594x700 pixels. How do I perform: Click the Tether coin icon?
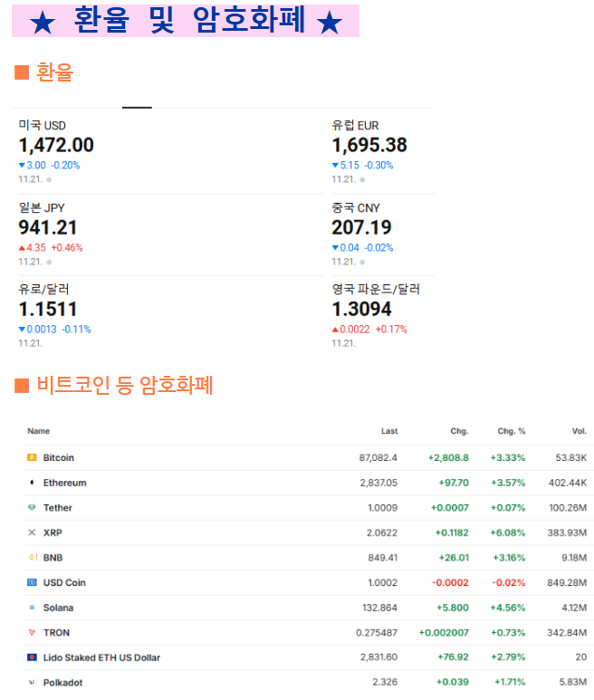(32, 508)
